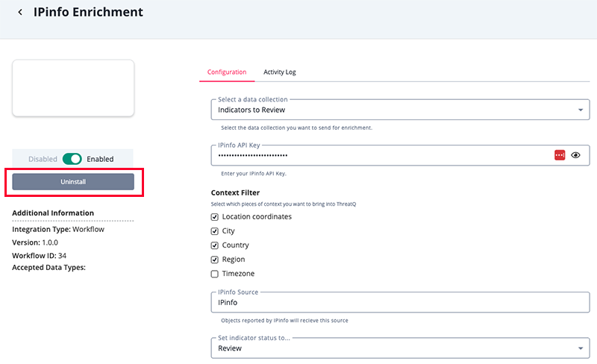Image resolution: width=597 pixels, height=364 pixels.
Task: Click the 'IPinfo Enrichment' page title
Action: coord(88,12)
